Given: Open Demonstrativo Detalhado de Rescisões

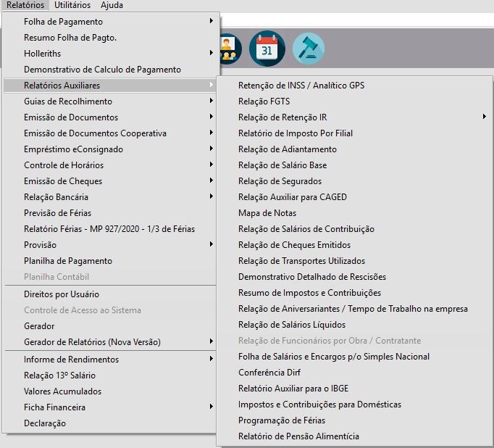Looking at the screenshot, I should tap(312, 277).
